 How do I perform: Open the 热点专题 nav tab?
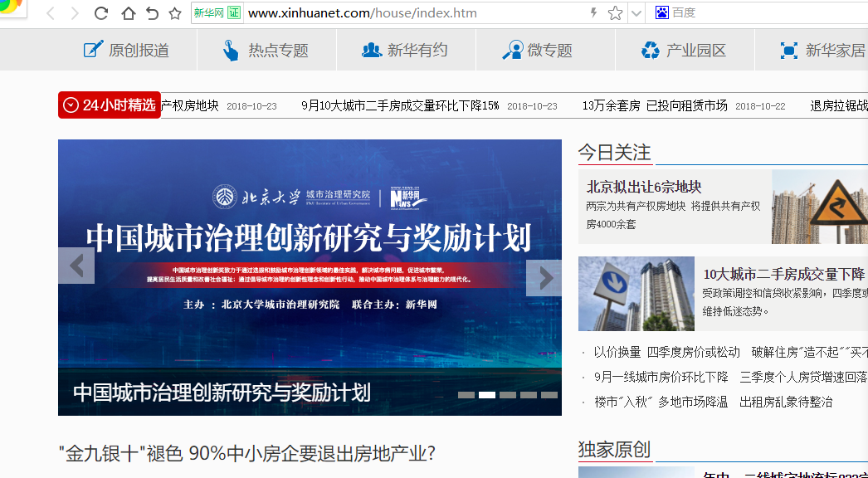click(x=266, y=51)
